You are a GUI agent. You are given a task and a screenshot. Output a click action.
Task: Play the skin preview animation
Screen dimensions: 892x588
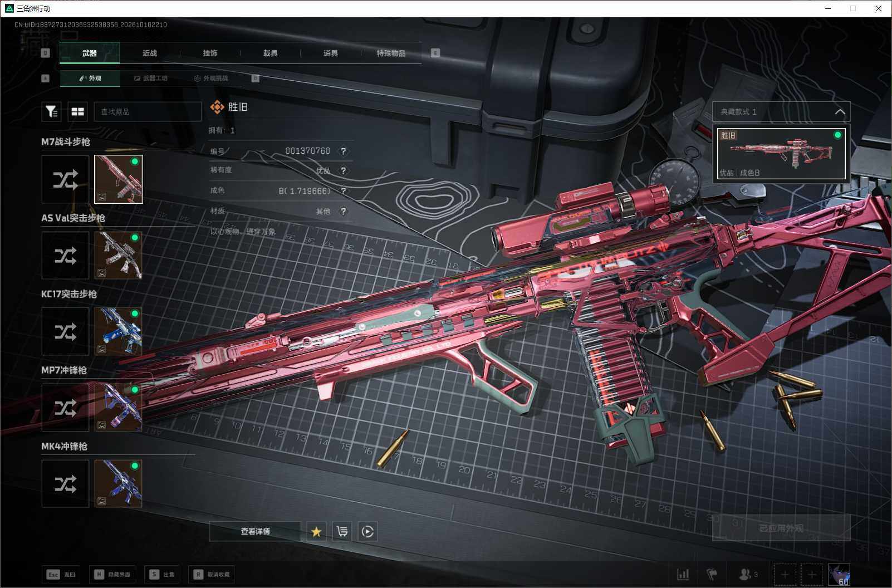[x=367, y=532]
